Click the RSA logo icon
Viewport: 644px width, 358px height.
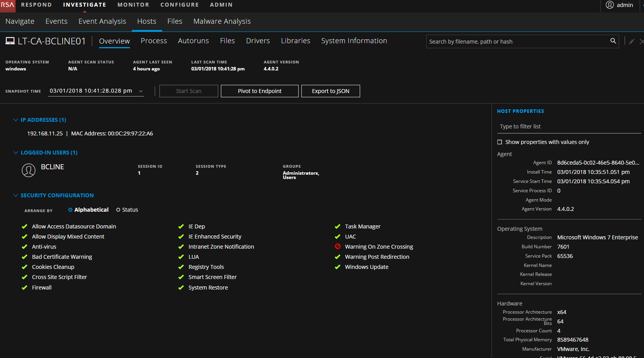(7, 5)
